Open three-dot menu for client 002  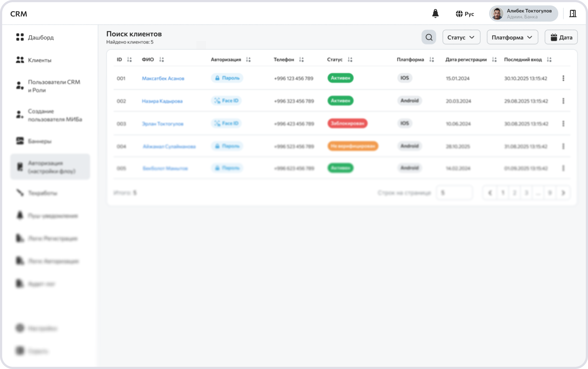pyautogui.click(x=563, y=101)
